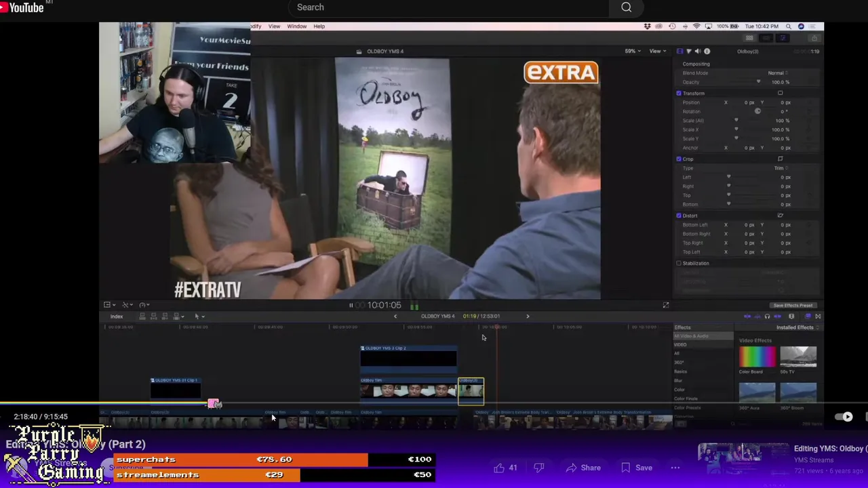This screenshot has width=868, height=488.
Task: Uncheck the Transform checkbox
Action: tap(679, 94)
